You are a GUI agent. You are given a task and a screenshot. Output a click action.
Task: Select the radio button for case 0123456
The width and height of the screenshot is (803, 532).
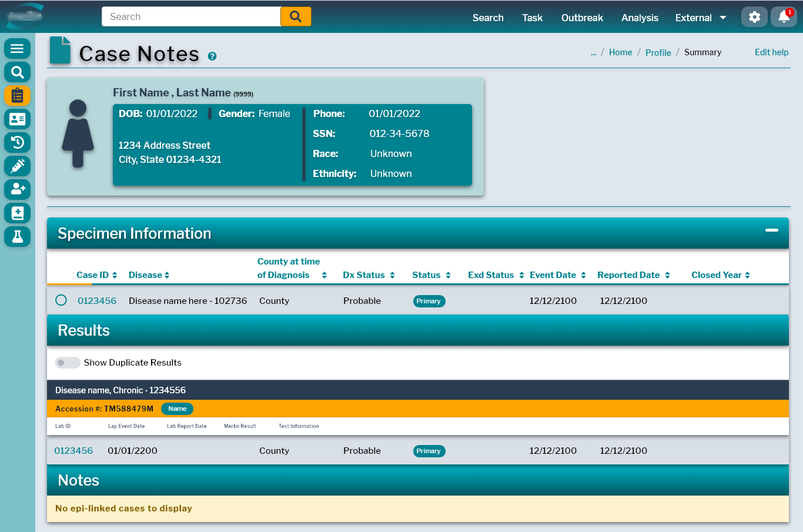click(x=61, y=300)
